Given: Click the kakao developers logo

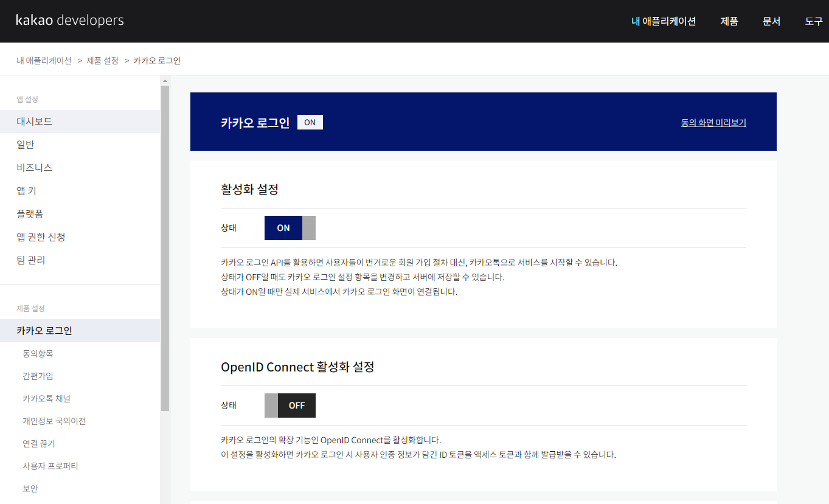Looking at the screenshot, I should [x=70, y=21].
